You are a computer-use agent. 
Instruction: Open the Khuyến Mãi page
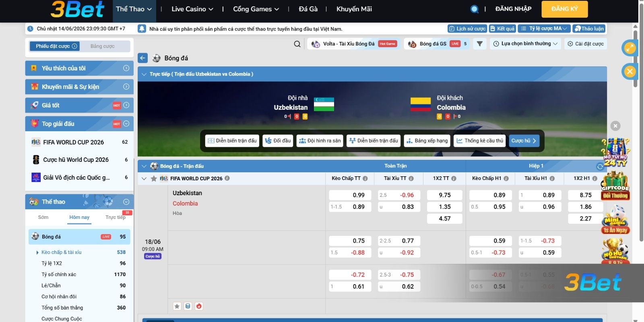(x=354, y=9)
